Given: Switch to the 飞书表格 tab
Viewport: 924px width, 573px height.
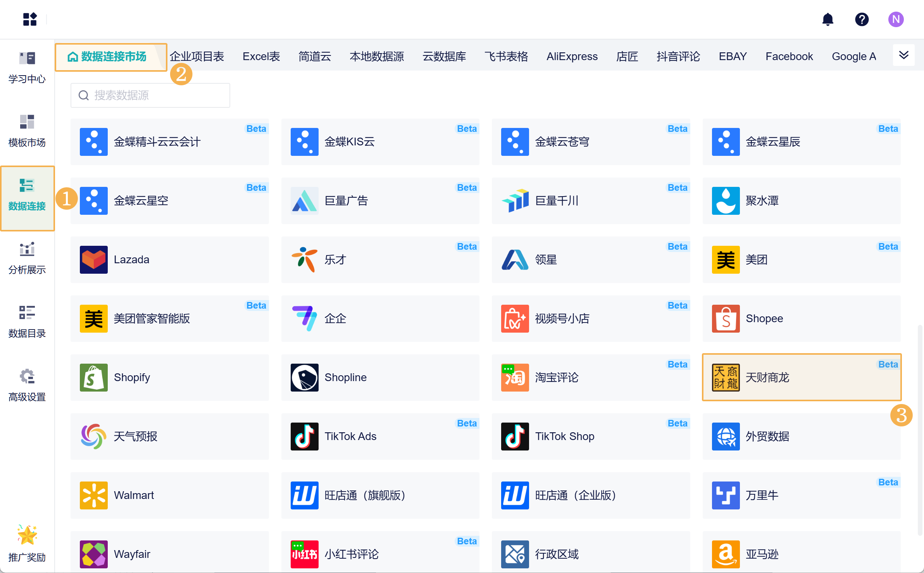Looking at the screenshot, I should point(506,57).
